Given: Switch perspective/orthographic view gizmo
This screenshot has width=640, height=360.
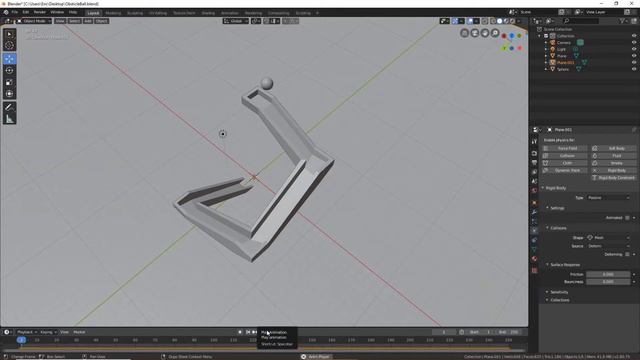Looking at the screenshot, I should pyautogui.click(x=464, y=33).
